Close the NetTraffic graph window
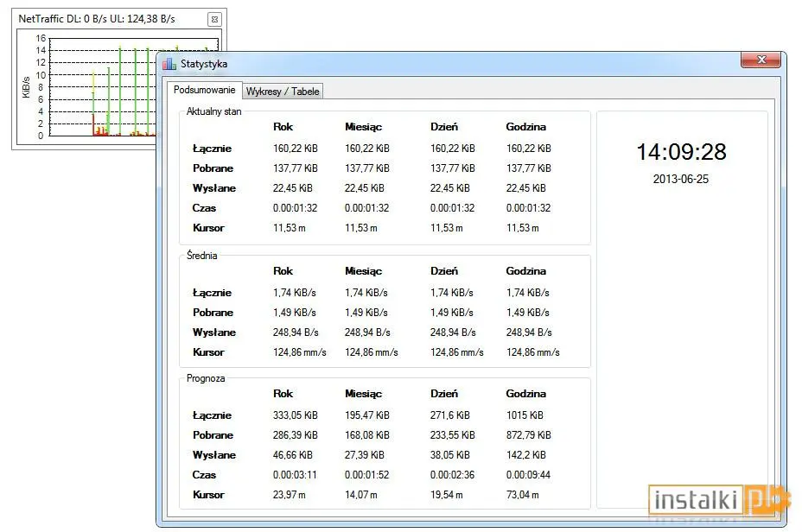Image resolution: width=802 pixels, height=532 pixels. (215, 19)
